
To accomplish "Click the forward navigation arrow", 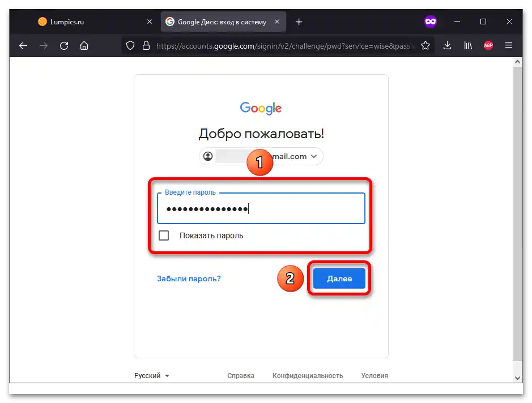I will [44, 46].
